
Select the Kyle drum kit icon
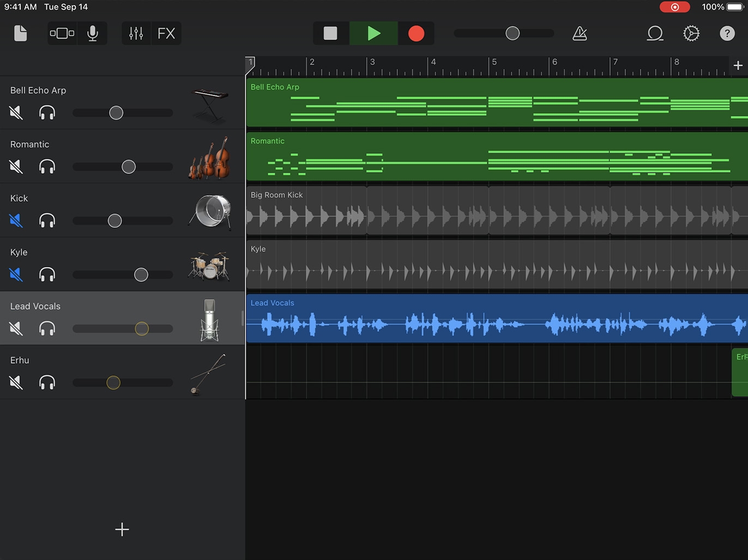(x=210, y=266)
